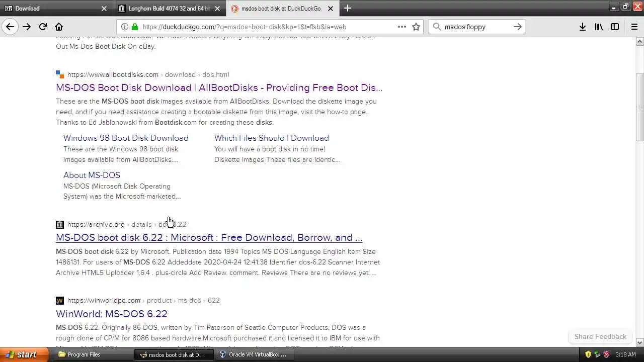Submit search with the arrow button
Viewport: 644px width, 362px height.
pos(517,27)
